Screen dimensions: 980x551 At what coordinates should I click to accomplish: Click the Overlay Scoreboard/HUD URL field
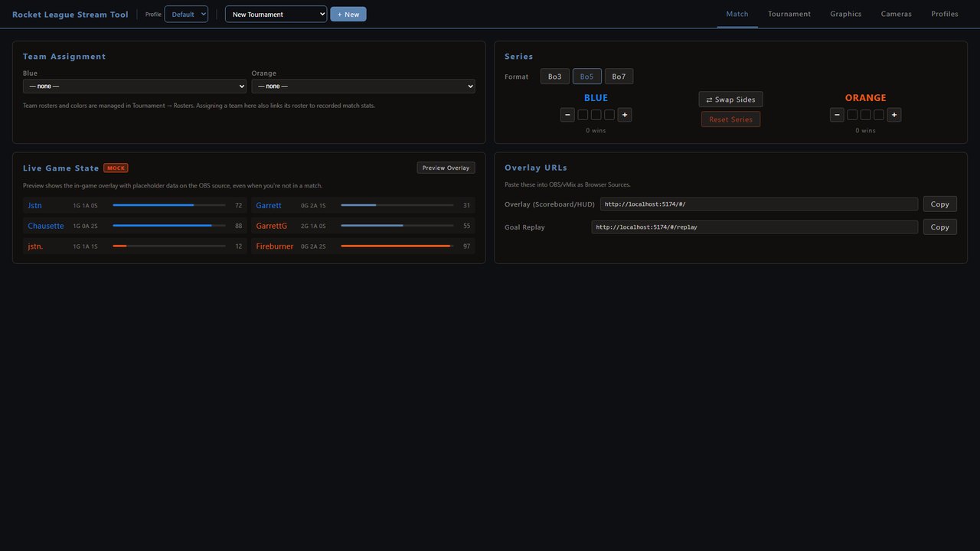[x=759, y=204]
